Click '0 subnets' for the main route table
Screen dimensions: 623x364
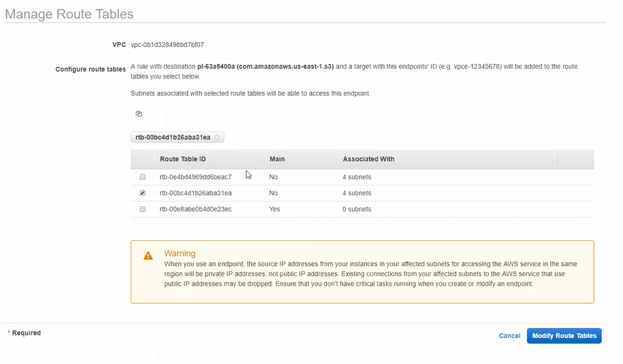point(357,210)
